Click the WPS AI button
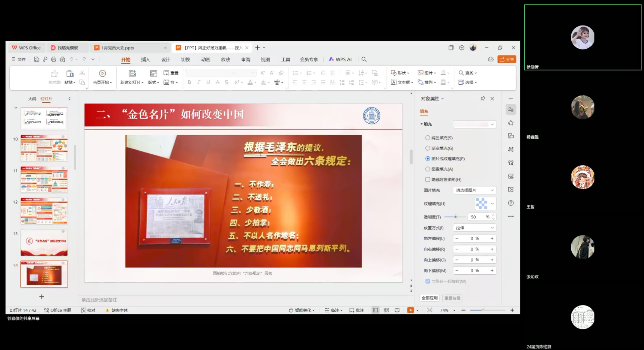The width and height of the screenshot is (644, 350). (x=340, y=59)
